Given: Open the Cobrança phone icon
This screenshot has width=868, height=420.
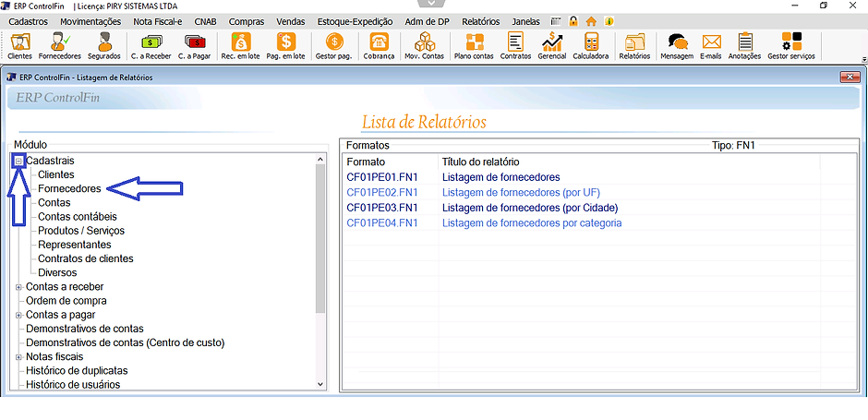Looking at the screenshot, I should (380, 46).
